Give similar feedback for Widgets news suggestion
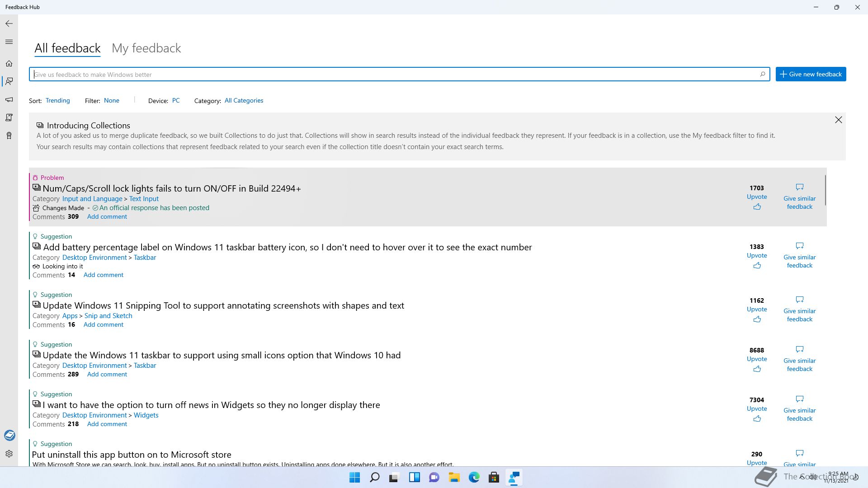 click(x=800, y=409)
